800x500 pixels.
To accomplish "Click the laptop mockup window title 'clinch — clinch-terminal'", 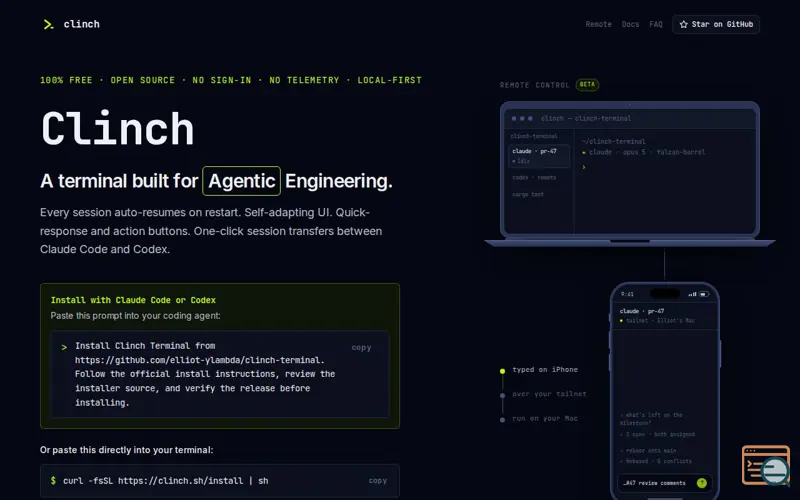I will (x=586, y=118).
